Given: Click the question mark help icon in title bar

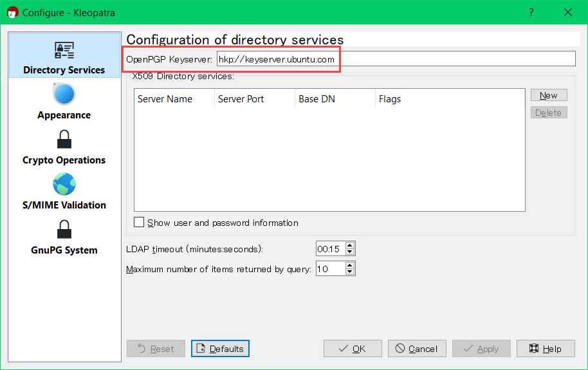Looking at the screenshot, I should (x=531, y=12).
